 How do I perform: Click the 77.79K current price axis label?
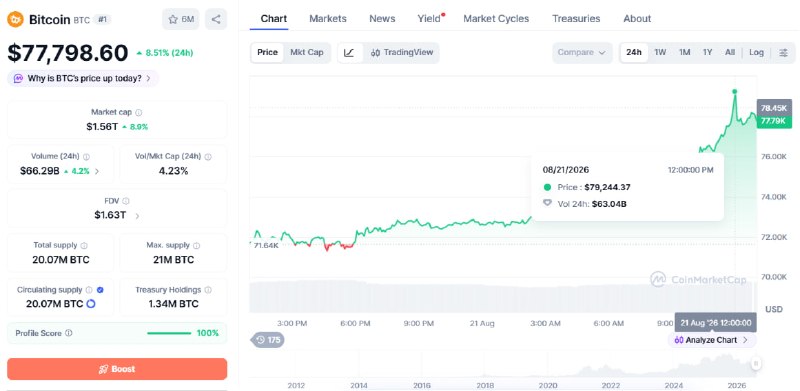774,121
